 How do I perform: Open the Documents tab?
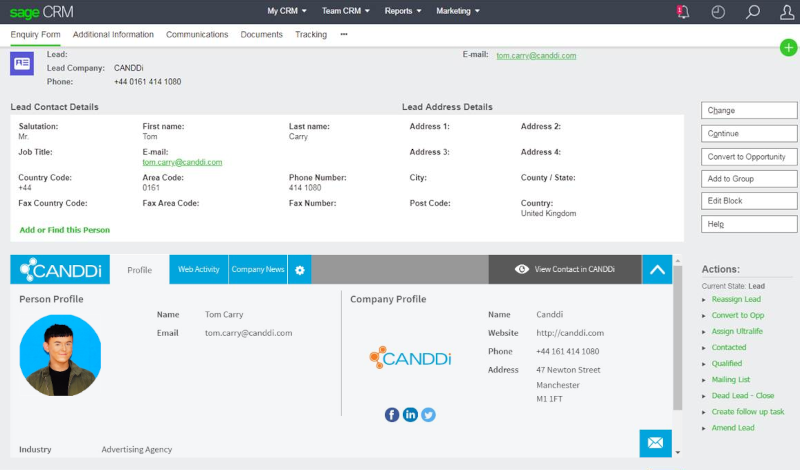coord(262,35)
